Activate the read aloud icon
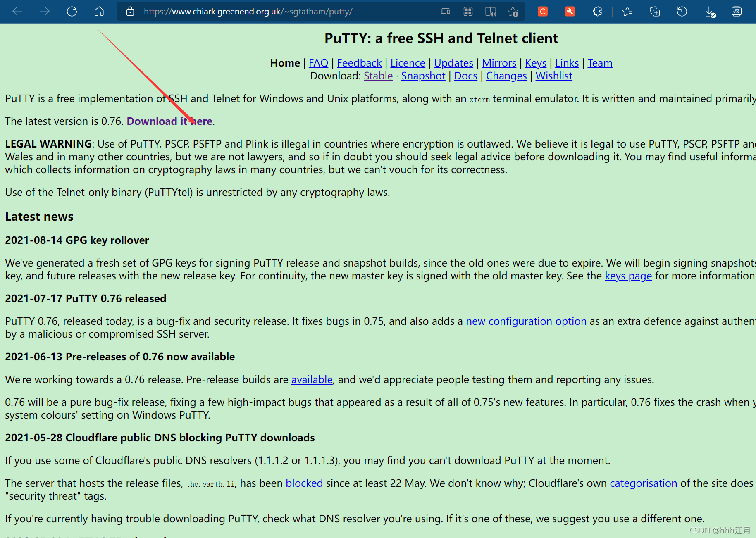 [x=491, y=12]
